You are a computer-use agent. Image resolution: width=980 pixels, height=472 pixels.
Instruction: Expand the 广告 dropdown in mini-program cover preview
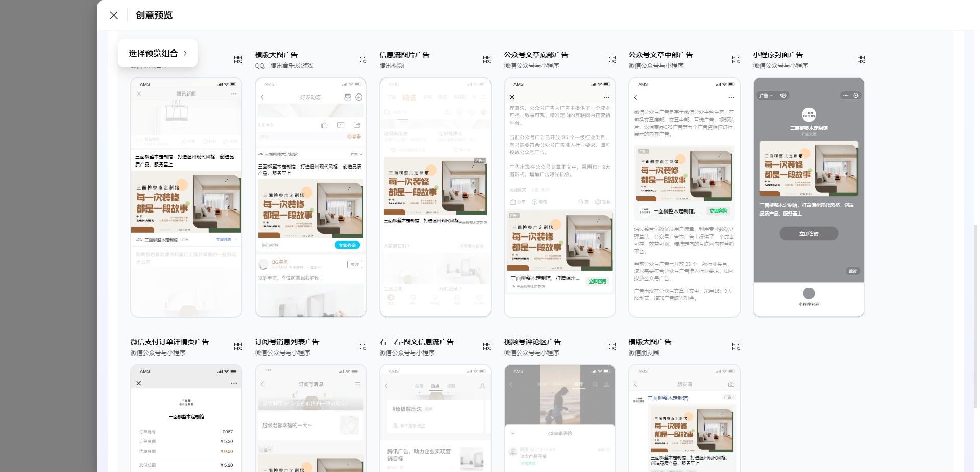pos(766,96)
